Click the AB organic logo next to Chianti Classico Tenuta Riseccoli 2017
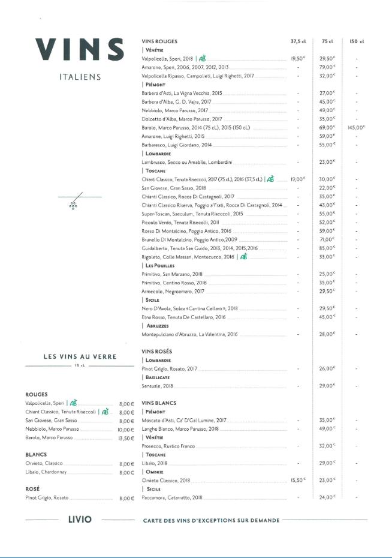This screenshot has height=558, width=392. pyautogui.click(x=271, y=179)
